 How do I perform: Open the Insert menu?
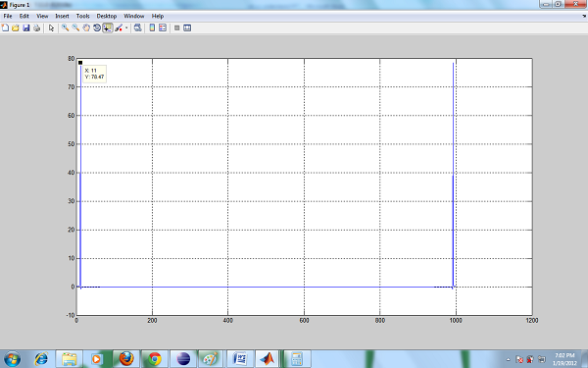(63, 16)
